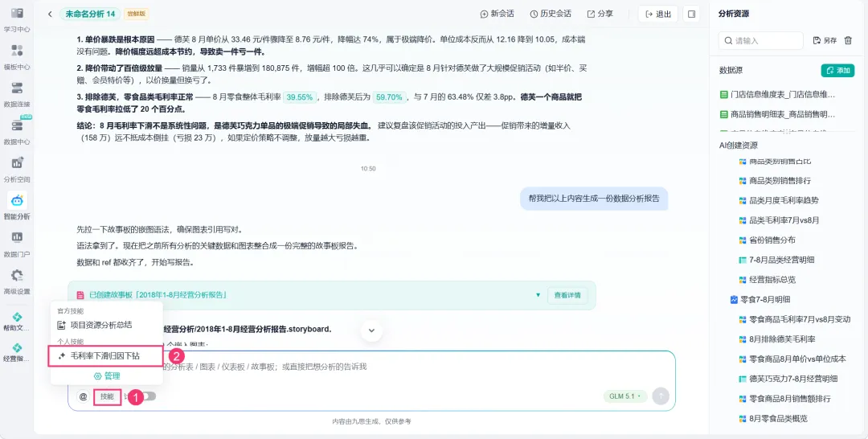The height and width of the screenshot is (439, 868).
Task: Click the AI创建资源 section header
Action: pos(739,145)
